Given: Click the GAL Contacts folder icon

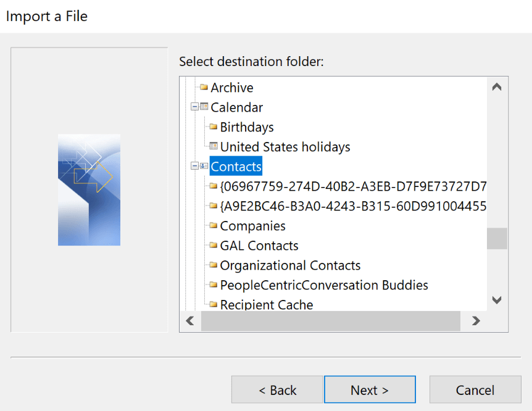Looking at the screenshot, I should click(x=214, y=246).
